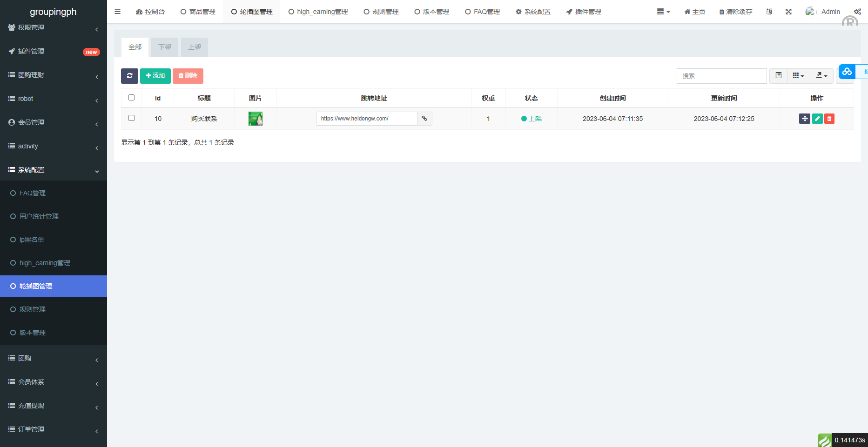Click inside the 搜索 search input field
Viewport: 868px width, 447px height.
(x=722, y=75)
